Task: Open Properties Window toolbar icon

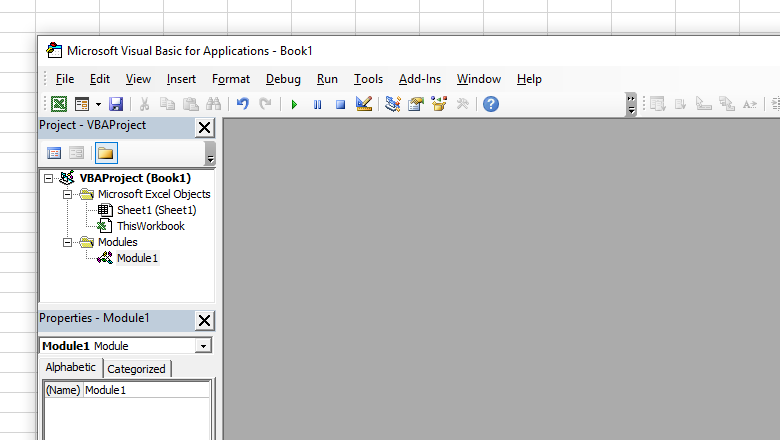Action: pyautogui.click(x=416, y=104)
